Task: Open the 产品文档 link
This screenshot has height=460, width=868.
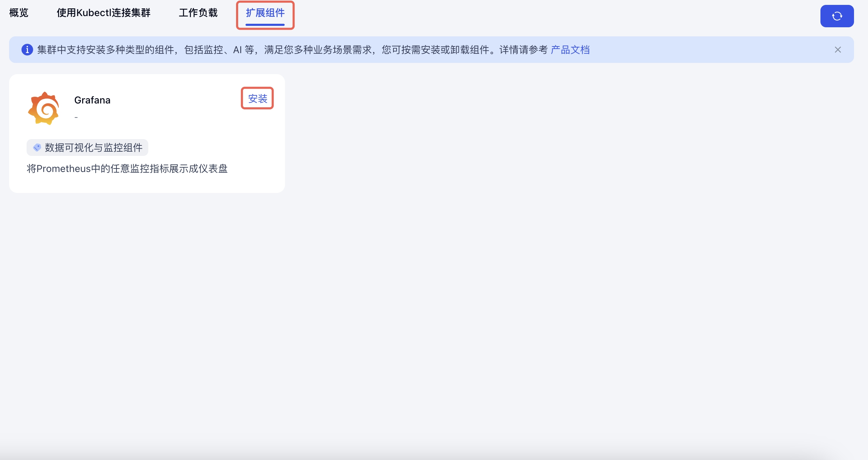Action: tap(570, 50)
